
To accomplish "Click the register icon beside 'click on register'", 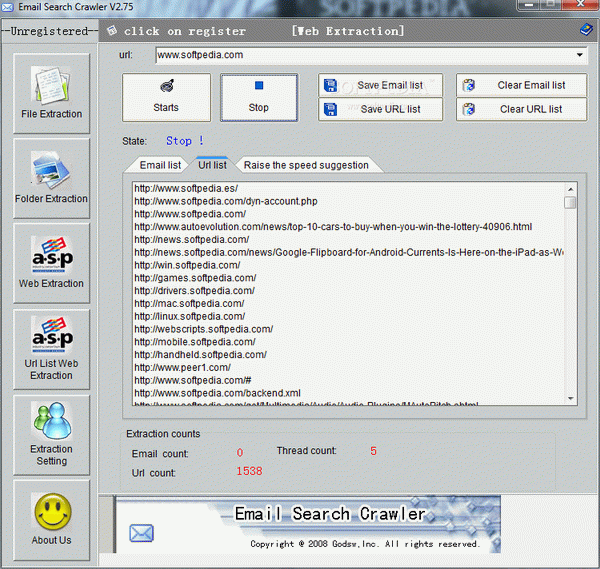I will pos(112,31).
